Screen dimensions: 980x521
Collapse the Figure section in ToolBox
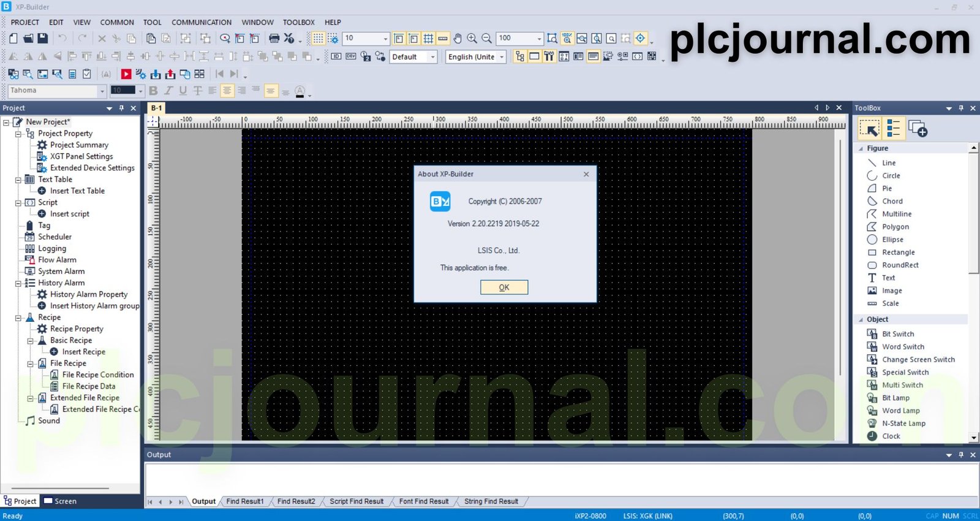[x=861, y=148]
